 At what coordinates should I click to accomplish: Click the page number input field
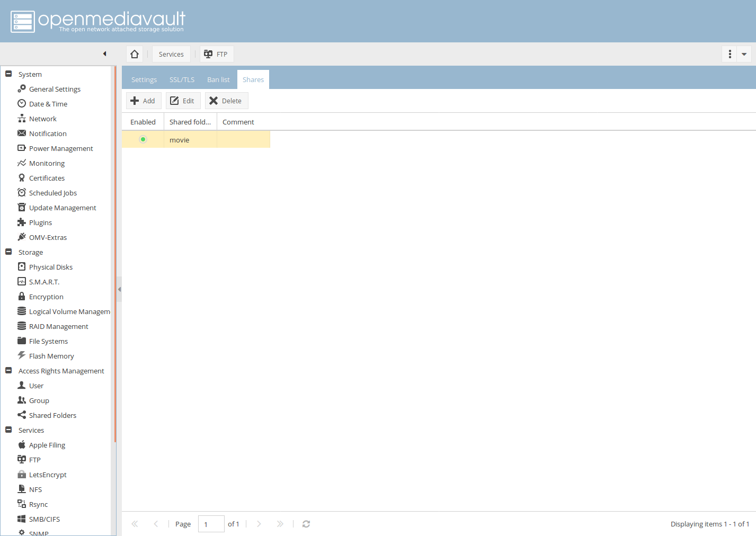tap(211, 524)
